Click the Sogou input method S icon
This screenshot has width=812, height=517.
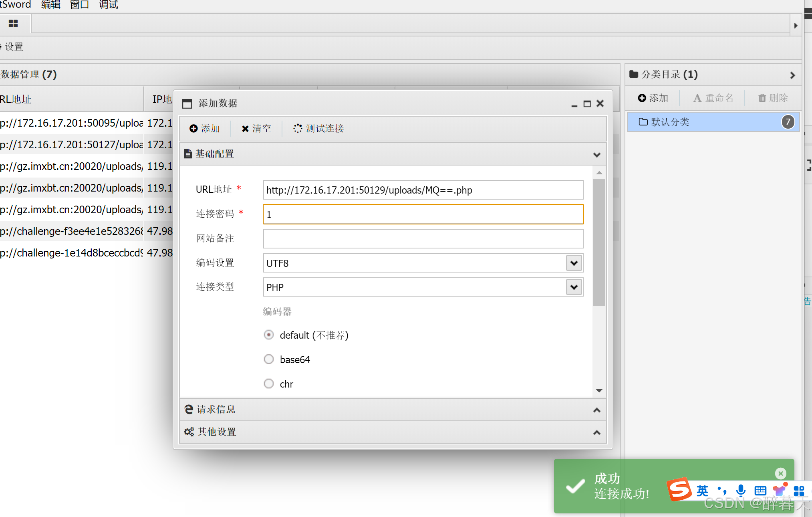pos(679,490)
